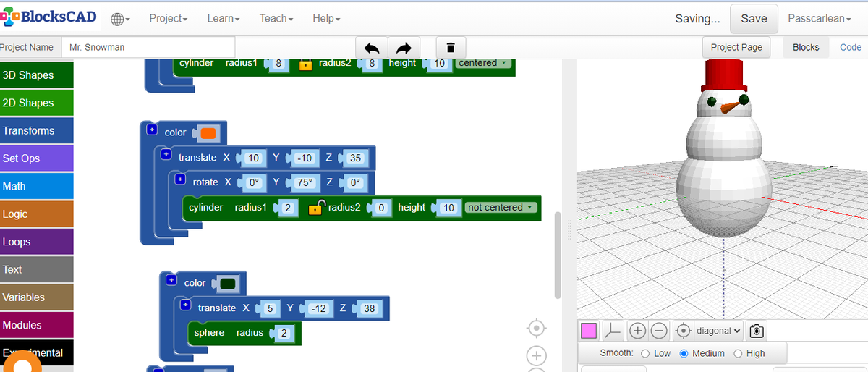Toggle locked padlock on top cylinder
The width and height of the screenshot is (868, 372).
pos(305,64)
